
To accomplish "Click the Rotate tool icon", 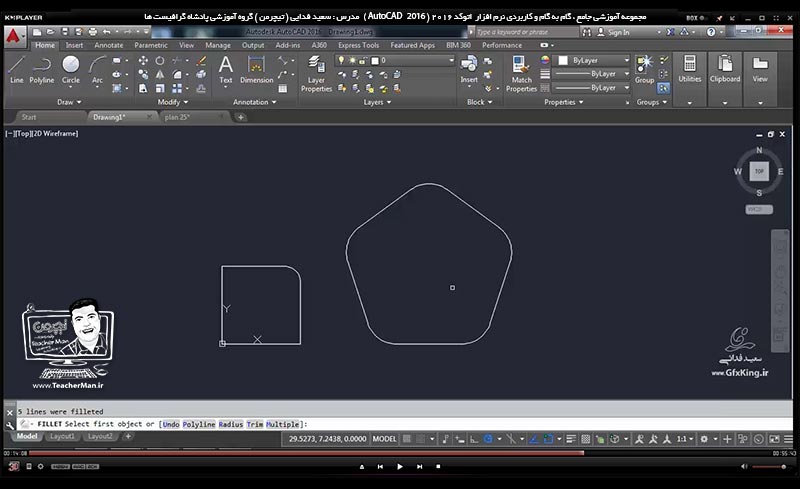I will pos(160,61).
